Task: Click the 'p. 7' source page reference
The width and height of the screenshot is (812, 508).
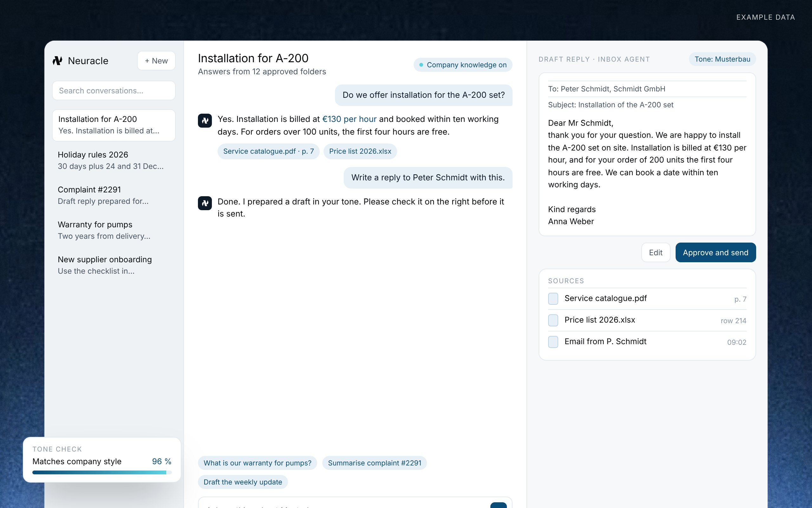Action: point(740,299)
